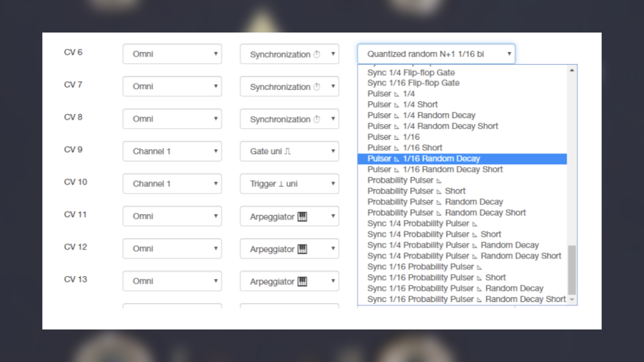Pick Pulser 1/4 Short from list

tap(462, 105)
